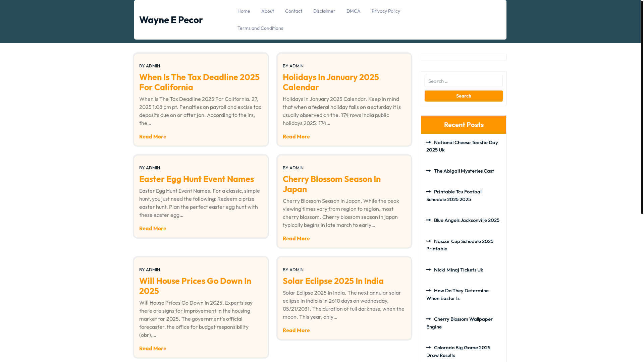The height and width of the screenshot is (362, 644).
Task: Click the arrow icon beside Blue Angels Jacksonville 2025
Action: click(x=428, y=220)
